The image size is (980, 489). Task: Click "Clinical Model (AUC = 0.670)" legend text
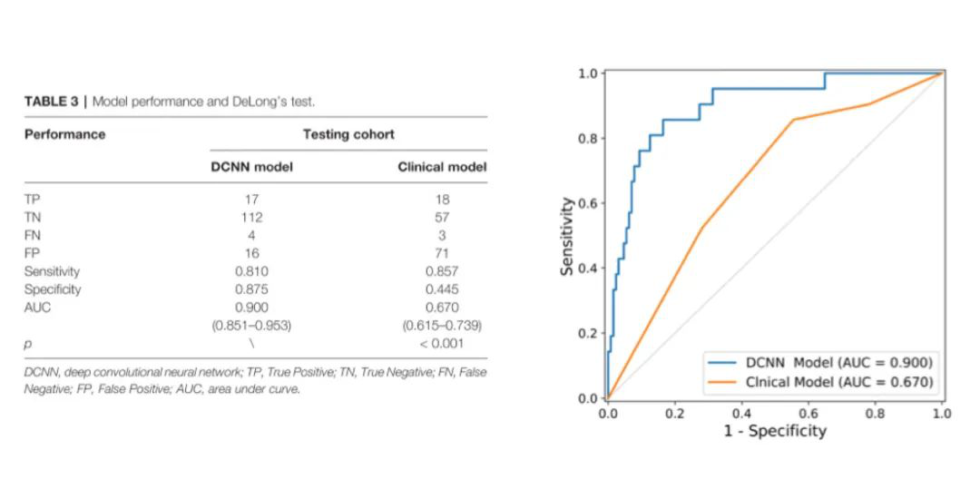[x=838, y=382]
